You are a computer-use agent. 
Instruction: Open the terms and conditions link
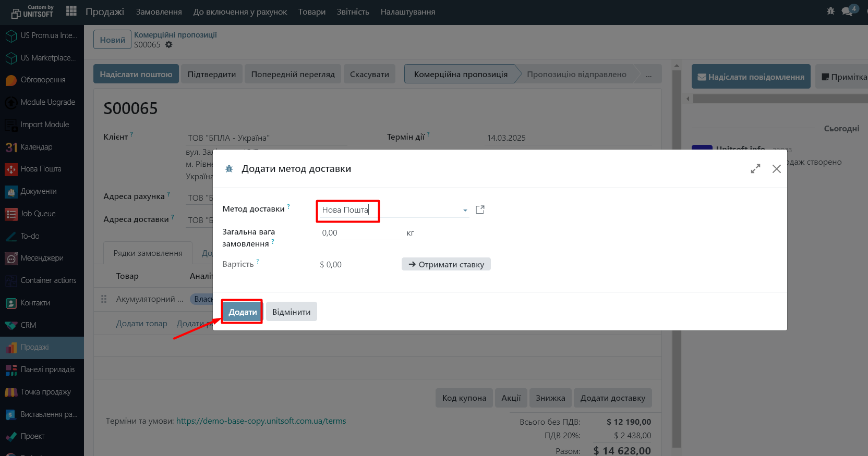click(261, 421)
